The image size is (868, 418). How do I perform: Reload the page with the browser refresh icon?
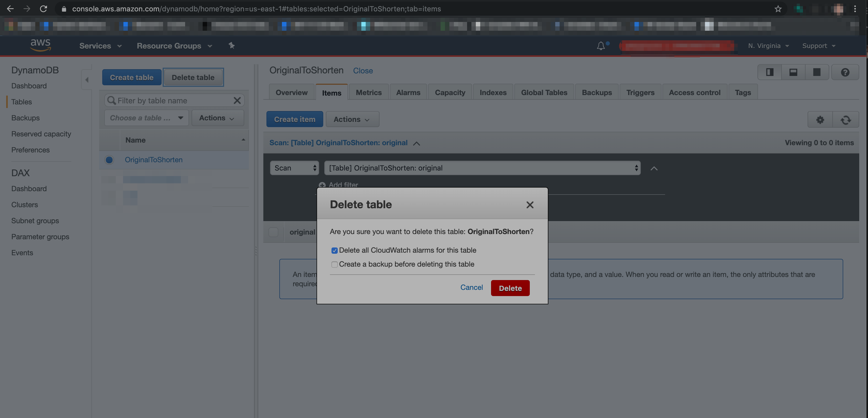click(x=43, y=9)
